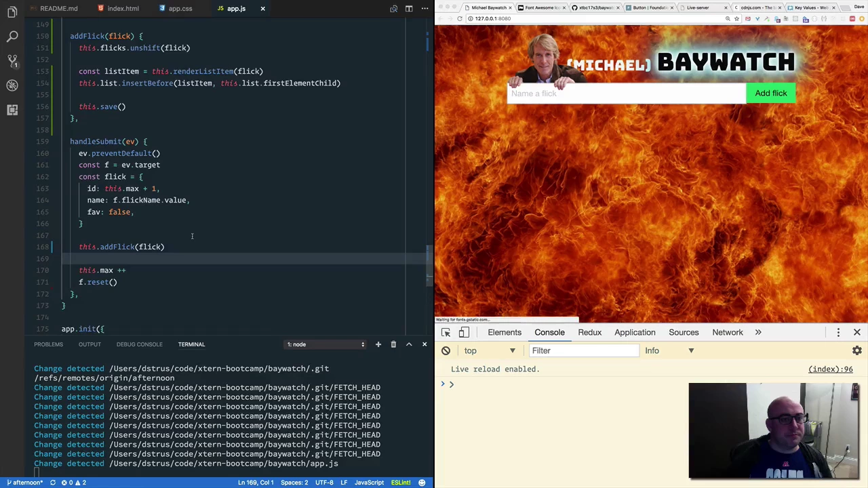
Task: Close the terminal panel with X
Action: tap(425, 344)
